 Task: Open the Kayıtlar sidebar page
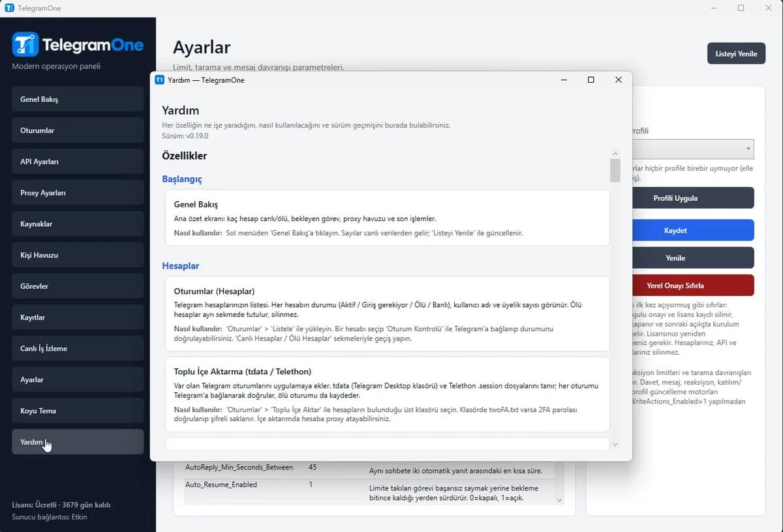pyautogui.click(x=78, y=318)
